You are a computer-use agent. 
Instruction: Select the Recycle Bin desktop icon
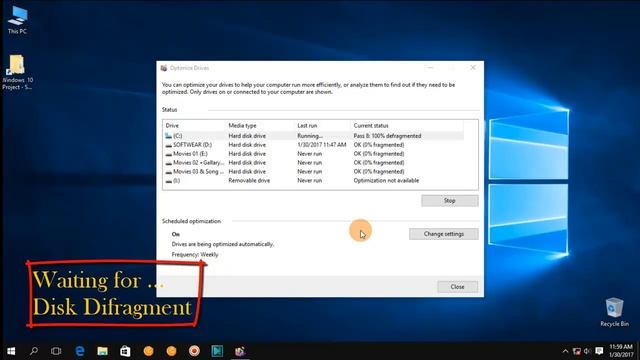click(x=614, y=312)
